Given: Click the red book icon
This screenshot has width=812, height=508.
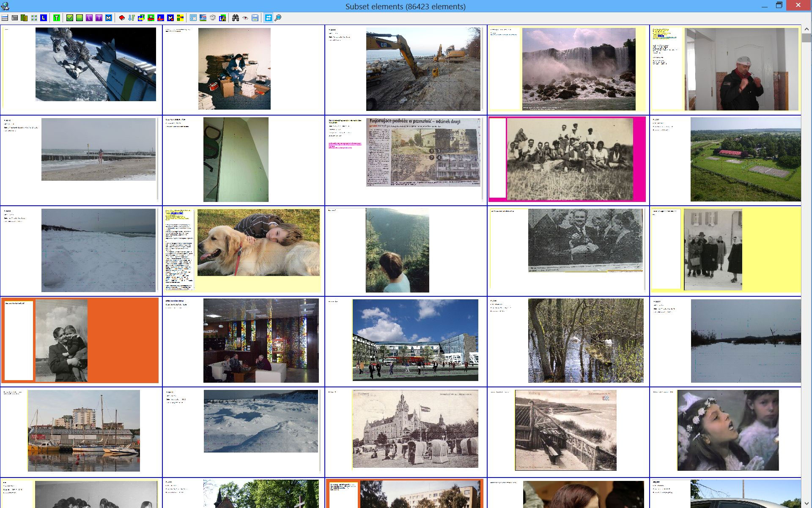Looking at the screenshot, I should click(122, 18).
